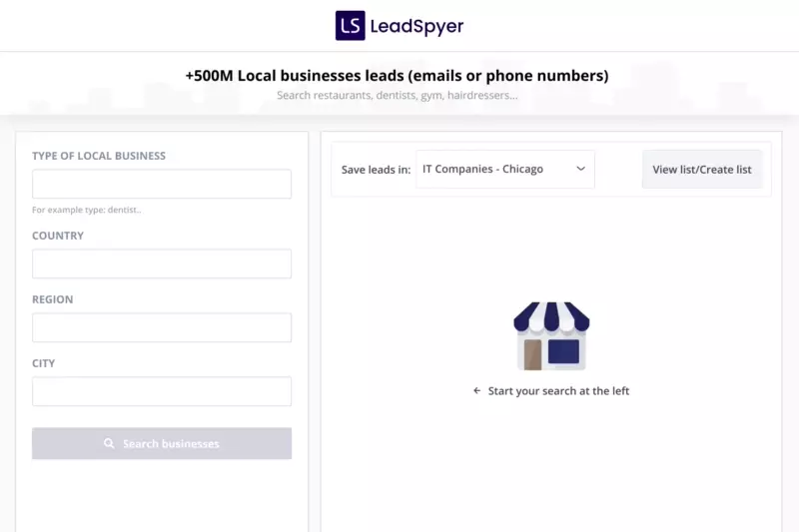
Task: Click the Country input field
Action: (162, 264)
